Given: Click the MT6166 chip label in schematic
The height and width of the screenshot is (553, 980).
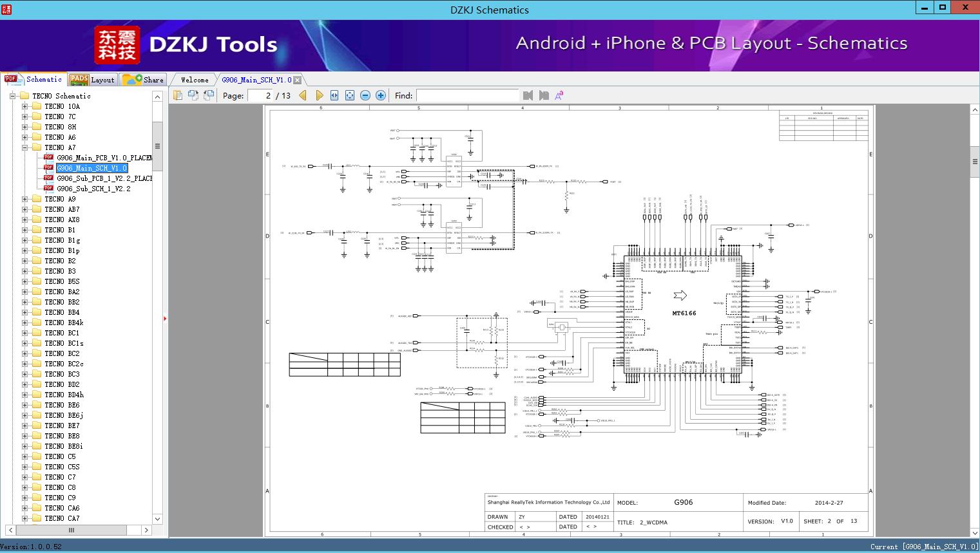Looking at the screenshot, I should tap(684, 314).
